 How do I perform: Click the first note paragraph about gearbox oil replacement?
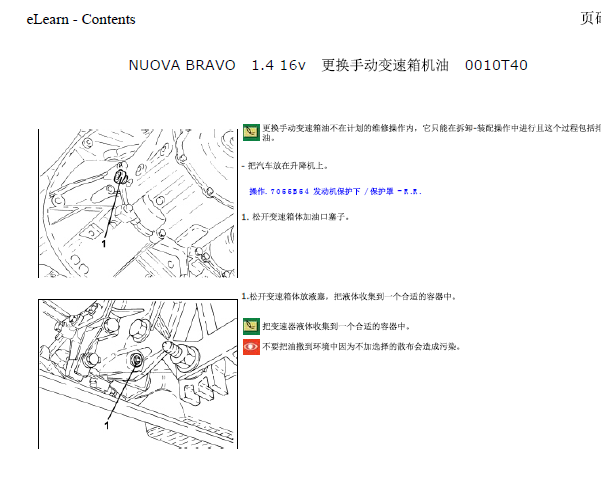tap(432, 132)
